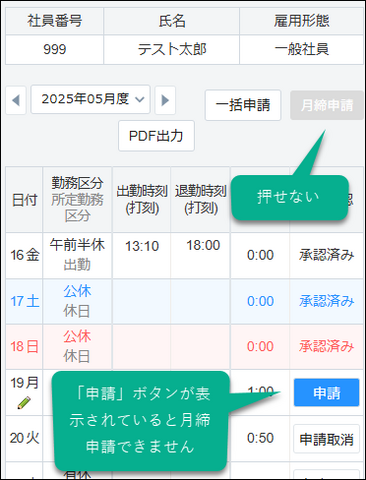The image size is (366, 480).
Task: Open the 2025年05月度 month dropdown
Action: tap(90, 99)
